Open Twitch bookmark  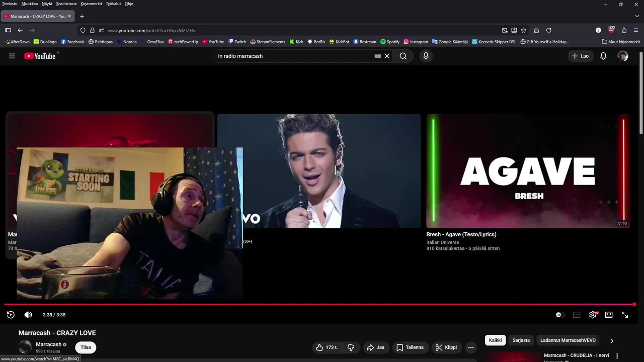[x=237, y=42]
